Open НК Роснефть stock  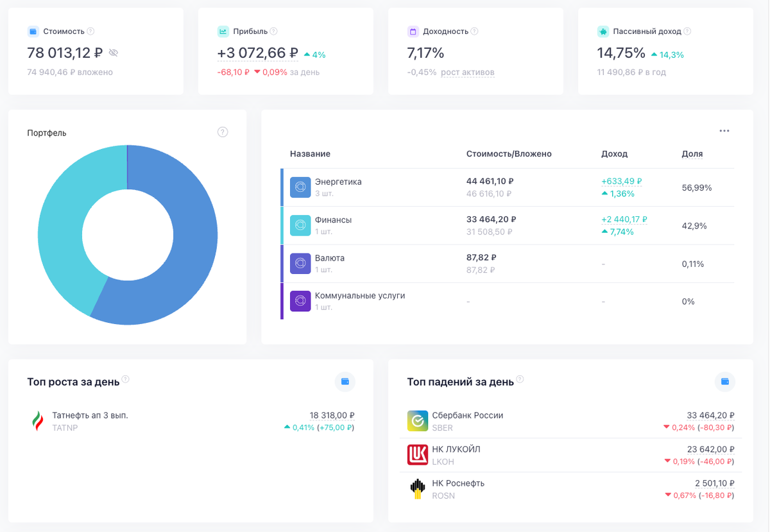click(458, 483)
